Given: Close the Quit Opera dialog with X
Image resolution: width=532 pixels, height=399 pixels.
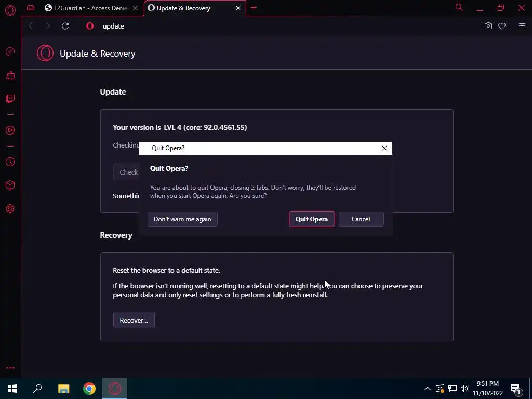Looking at the screenshot, I should tap(384, 148).
